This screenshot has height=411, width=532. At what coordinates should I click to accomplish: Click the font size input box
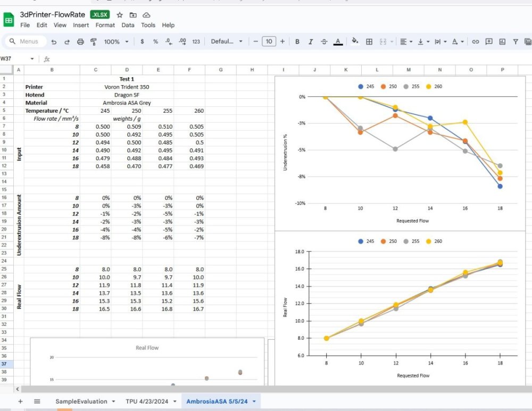coord(269,41)
